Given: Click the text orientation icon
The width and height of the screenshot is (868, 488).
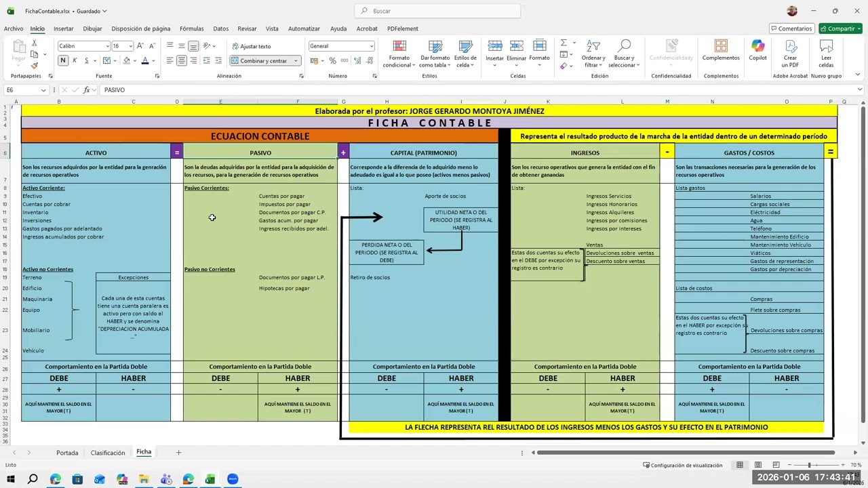Looking at the screenshot, I should point(207,46).
